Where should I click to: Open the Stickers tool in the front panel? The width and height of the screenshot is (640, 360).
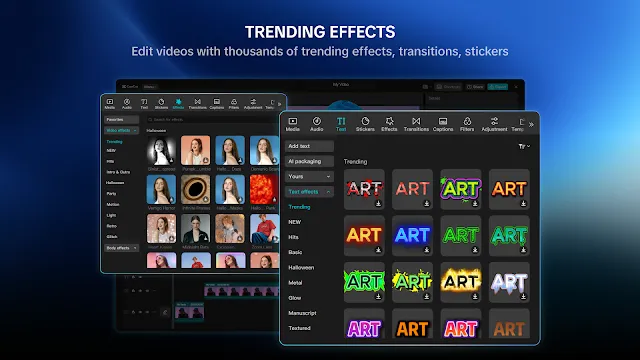click(365, 124)
